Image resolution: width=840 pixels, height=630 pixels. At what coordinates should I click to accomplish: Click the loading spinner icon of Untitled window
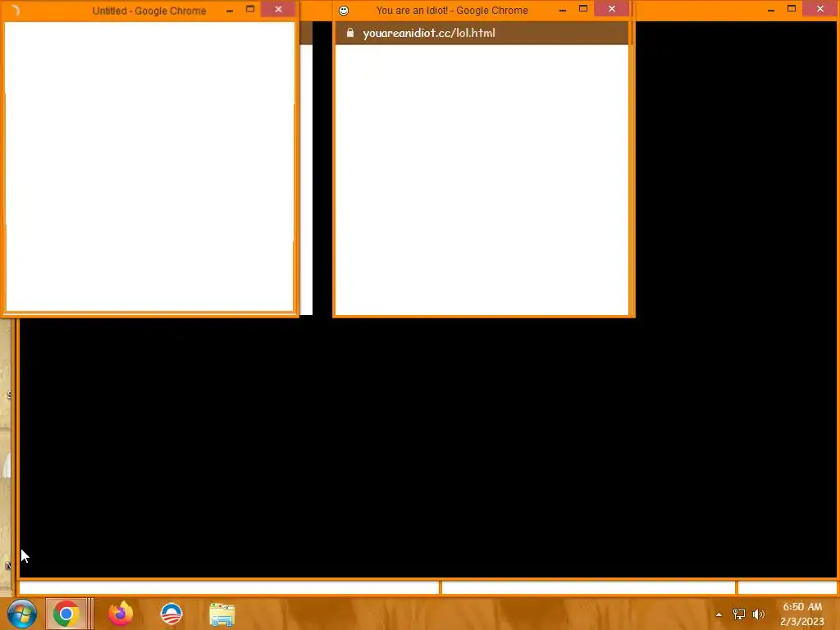(x=15, y=10)
